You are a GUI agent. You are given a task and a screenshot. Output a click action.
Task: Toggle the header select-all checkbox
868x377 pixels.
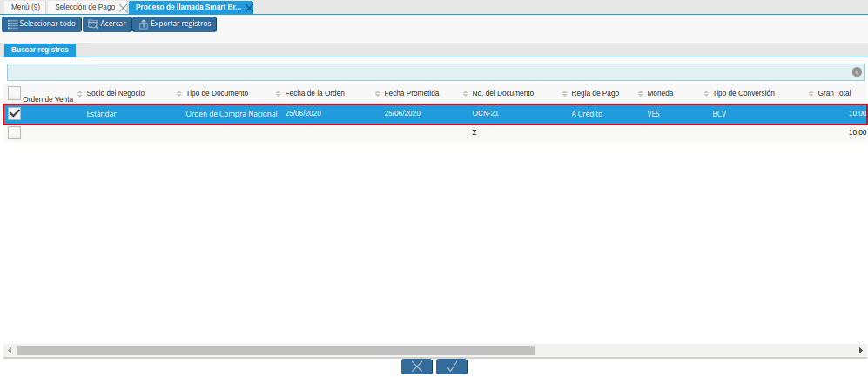pos(15,92)
